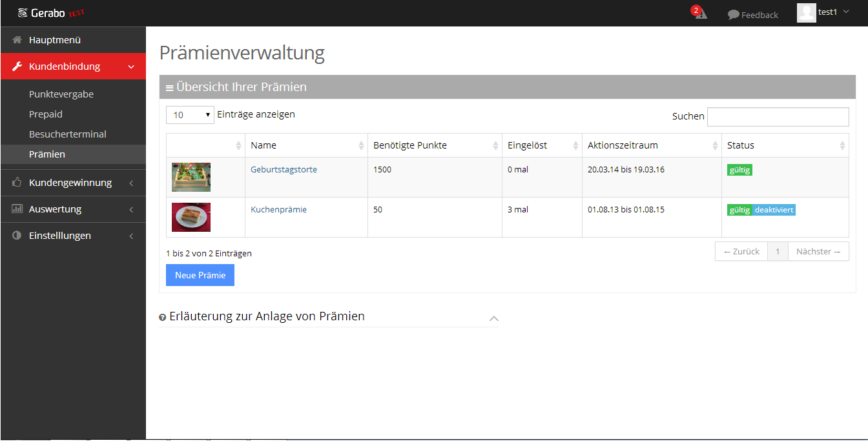The width and height of the screenshot is (868, 441).
Task: Click the Suchen search field
Action: pos(778,117)
